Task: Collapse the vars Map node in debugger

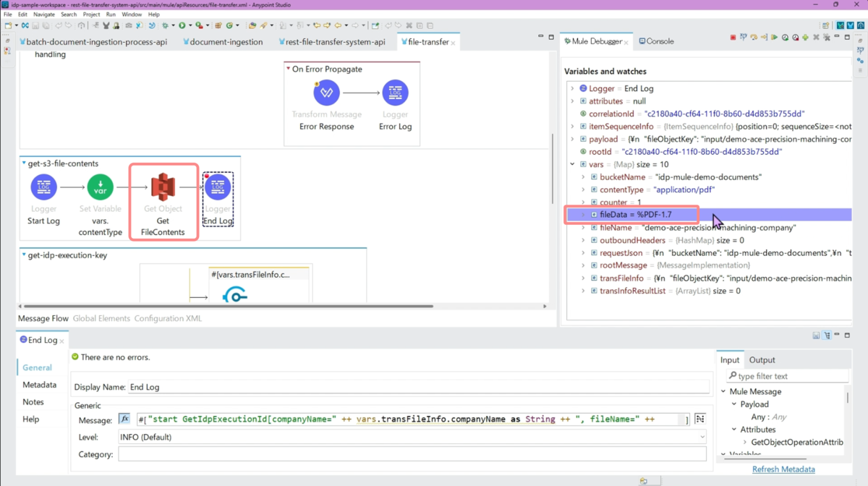Action: tap(572, 164)
